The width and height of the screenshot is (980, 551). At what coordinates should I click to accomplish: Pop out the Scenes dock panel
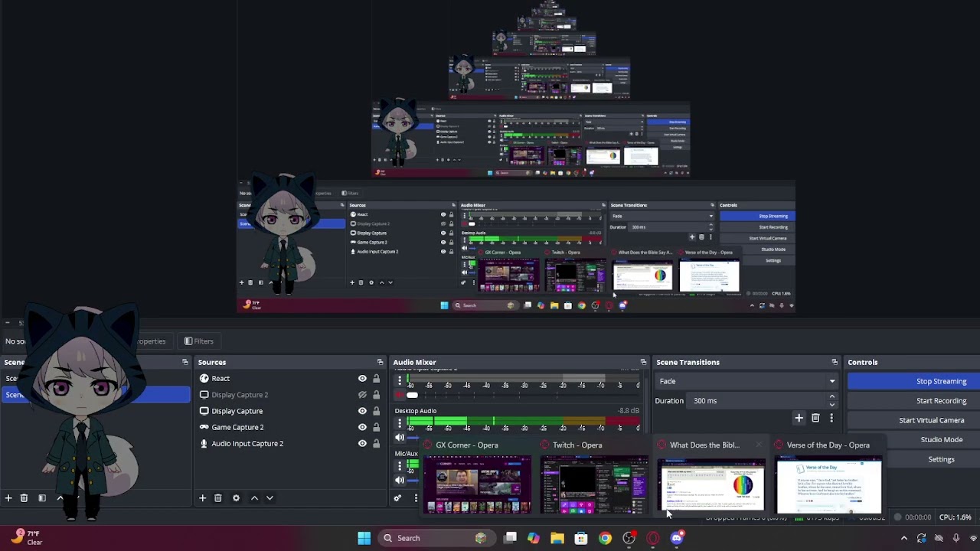pos(185,362)
